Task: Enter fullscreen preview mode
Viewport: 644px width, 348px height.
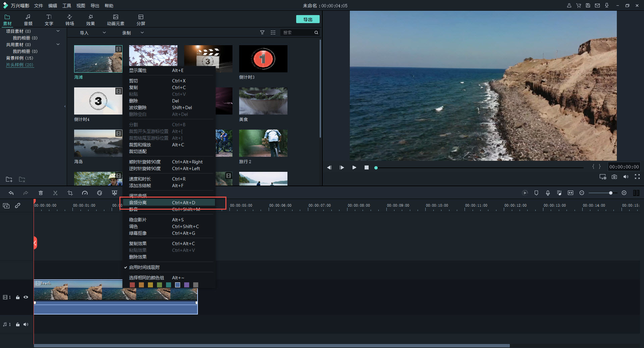Action: tap(637, 177)
